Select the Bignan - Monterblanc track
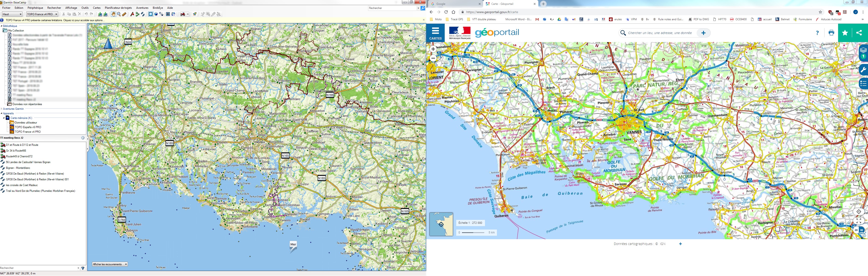This screenshot has width=868, height=276. (x=17, y=168)
